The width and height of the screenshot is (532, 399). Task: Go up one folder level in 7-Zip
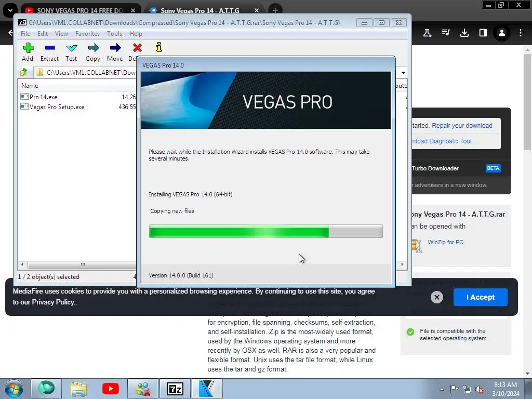point(24,72)
